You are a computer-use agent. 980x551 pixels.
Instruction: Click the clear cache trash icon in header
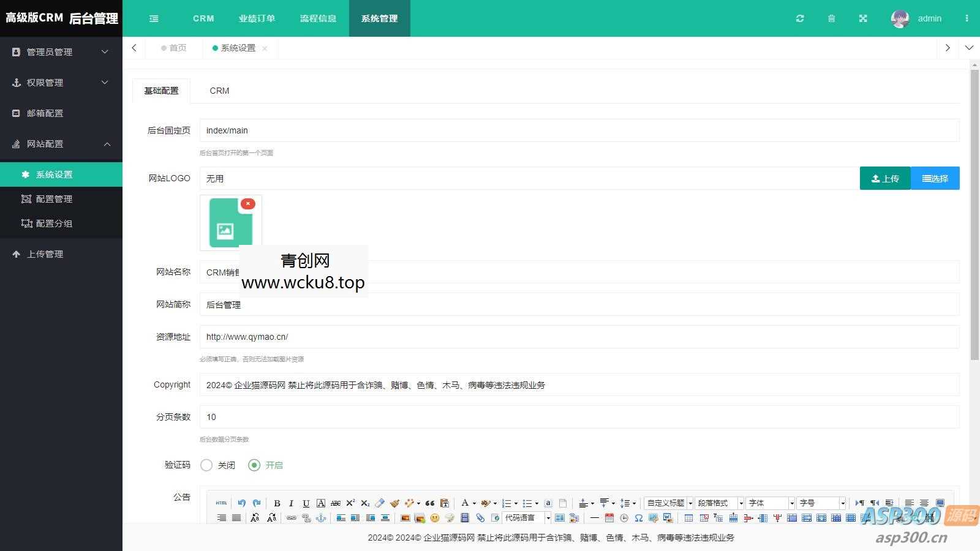tap(831, 18)
